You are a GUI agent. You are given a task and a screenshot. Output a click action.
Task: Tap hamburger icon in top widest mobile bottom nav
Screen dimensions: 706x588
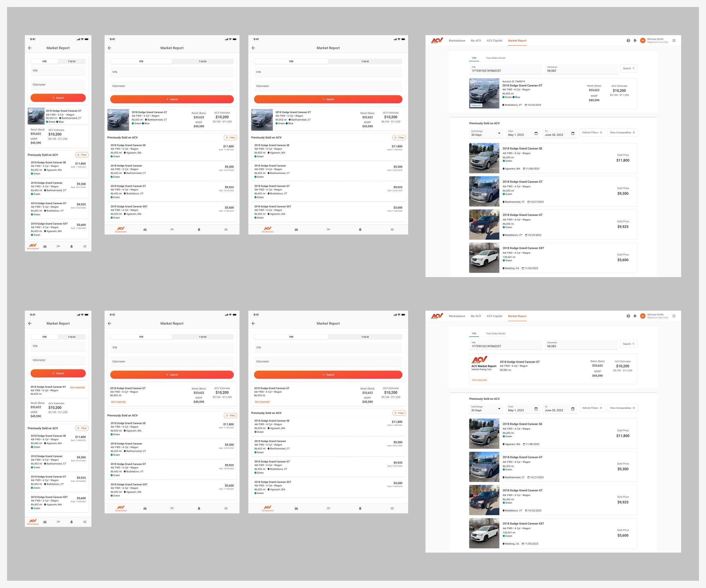pos(392,229)
